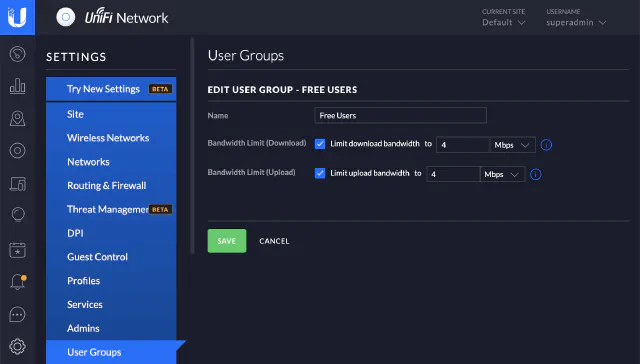Open the Insights lightbulb icon
Viewport: 640px width, 364px height.
click(x=17, y=215)
